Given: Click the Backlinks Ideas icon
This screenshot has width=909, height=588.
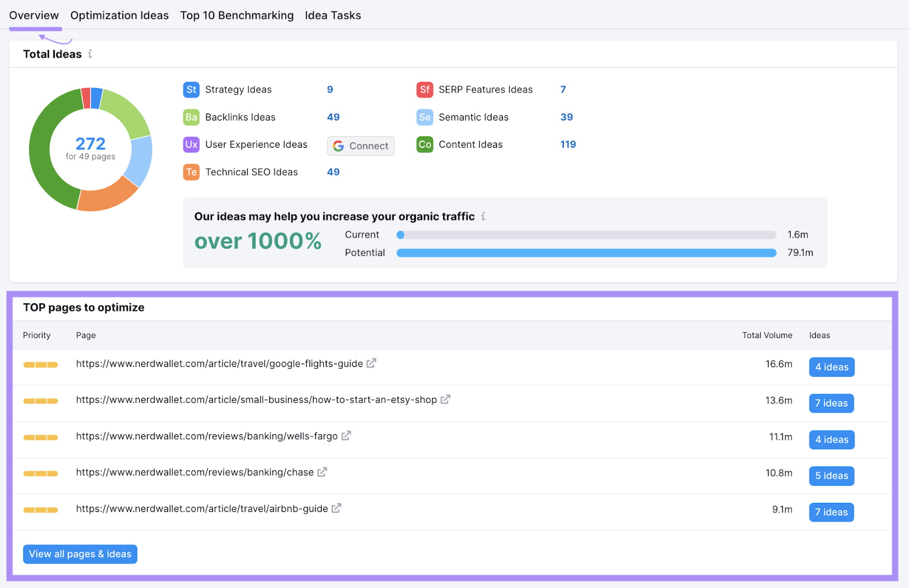Looking at the screenshot, I should [x=191, y=117].
